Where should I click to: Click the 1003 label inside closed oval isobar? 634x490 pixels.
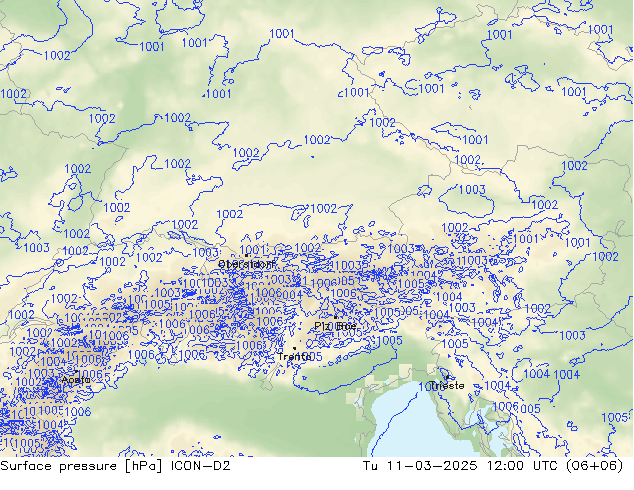pos(472,189)
